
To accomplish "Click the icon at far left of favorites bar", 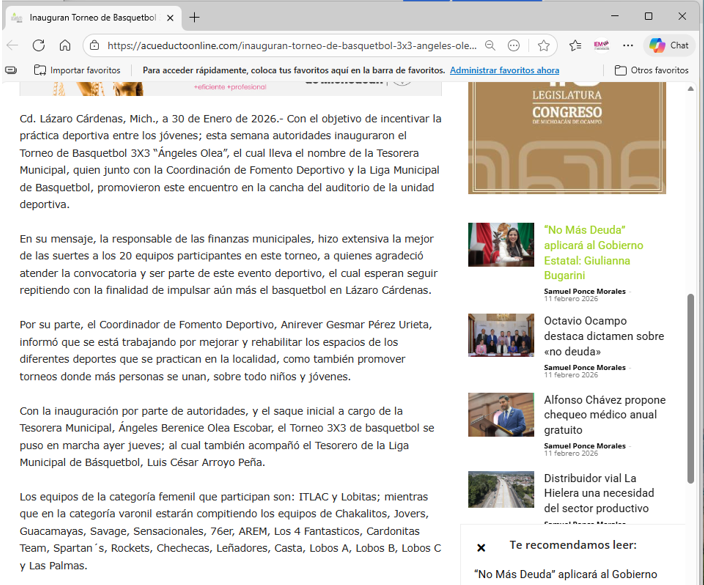I will 11,70.
